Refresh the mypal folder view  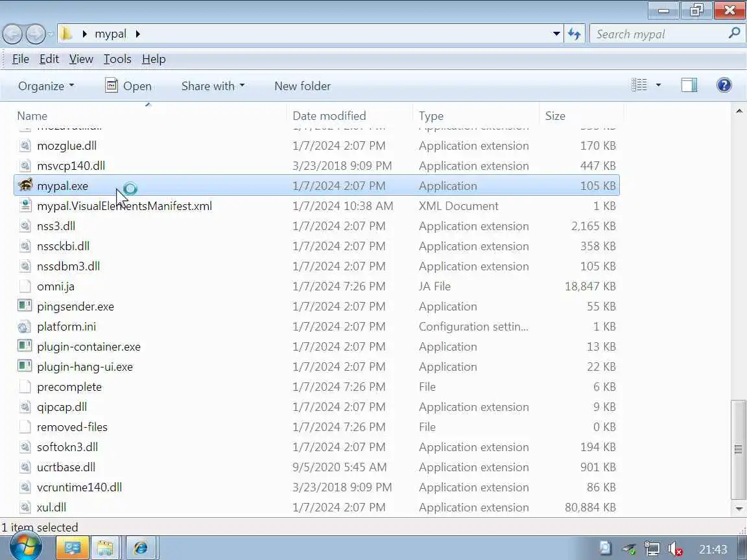[575, 34]
